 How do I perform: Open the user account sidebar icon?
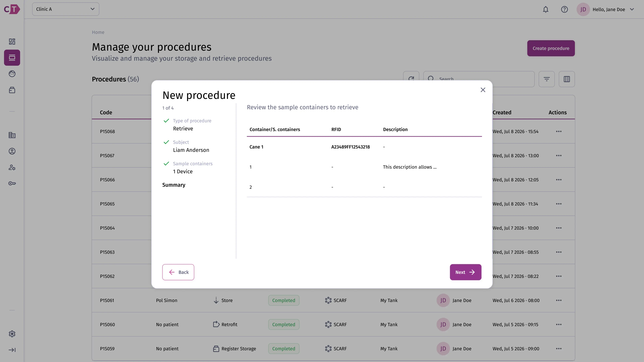12,151
